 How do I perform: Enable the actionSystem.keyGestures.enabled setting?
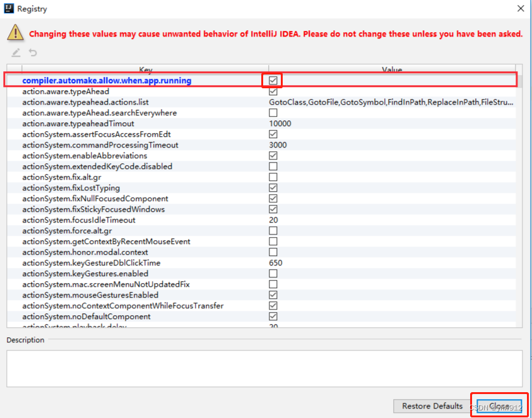[273, 274]
